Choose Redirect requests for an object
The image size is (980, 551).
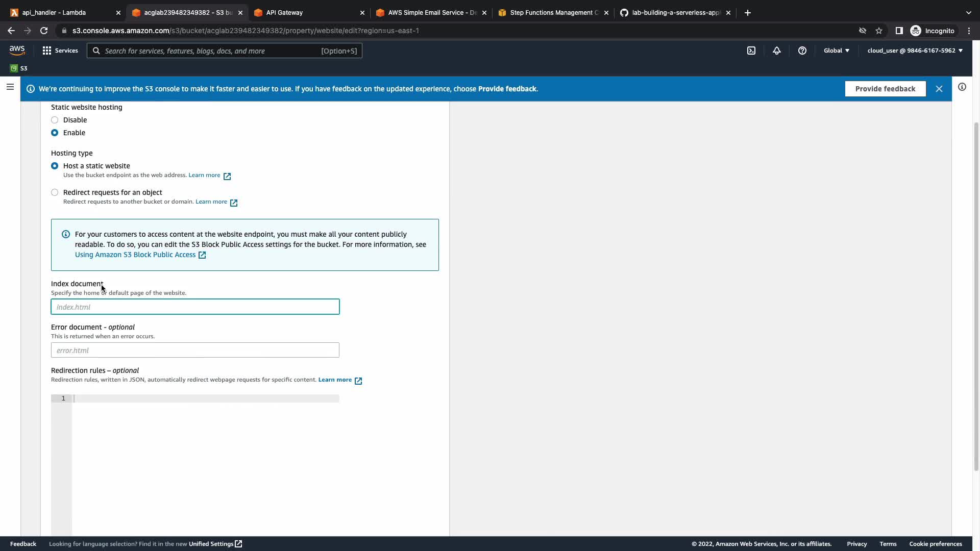(55, 192)
